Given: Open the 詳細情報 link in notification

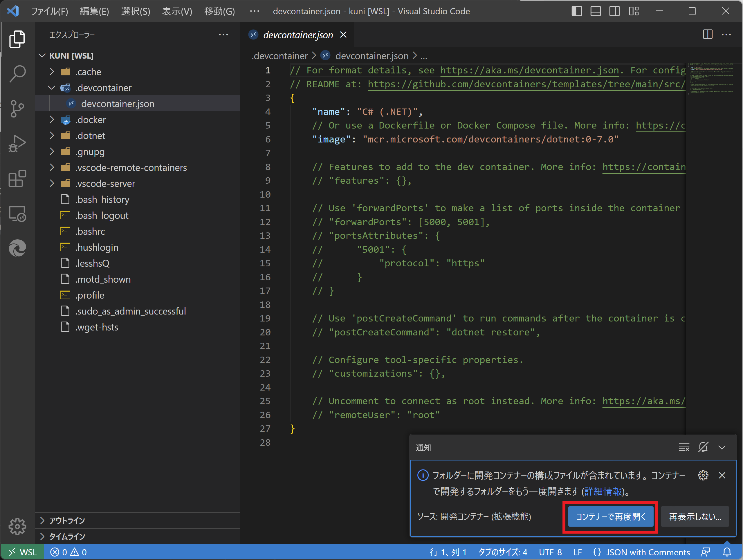Looking at the screenshot, I should pyautogui.click(x=603, y=492).
